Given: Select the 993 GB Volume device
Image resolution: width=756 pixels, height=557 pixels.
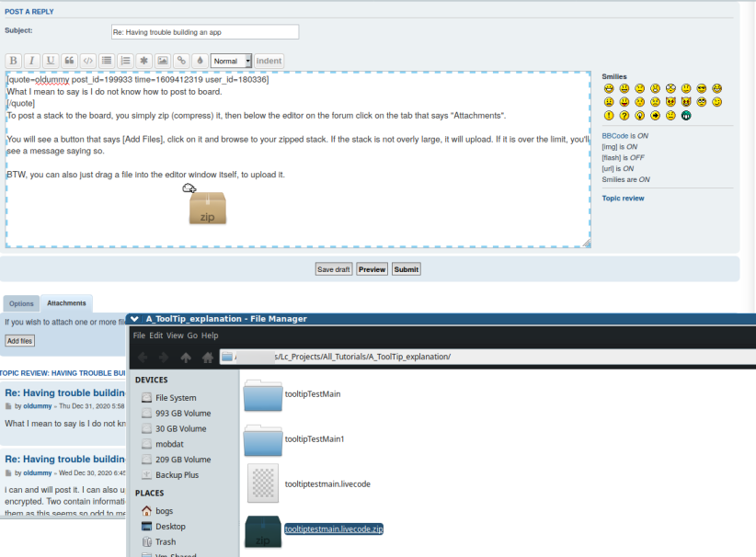Looking at the screenshot, I should [183, 414].
